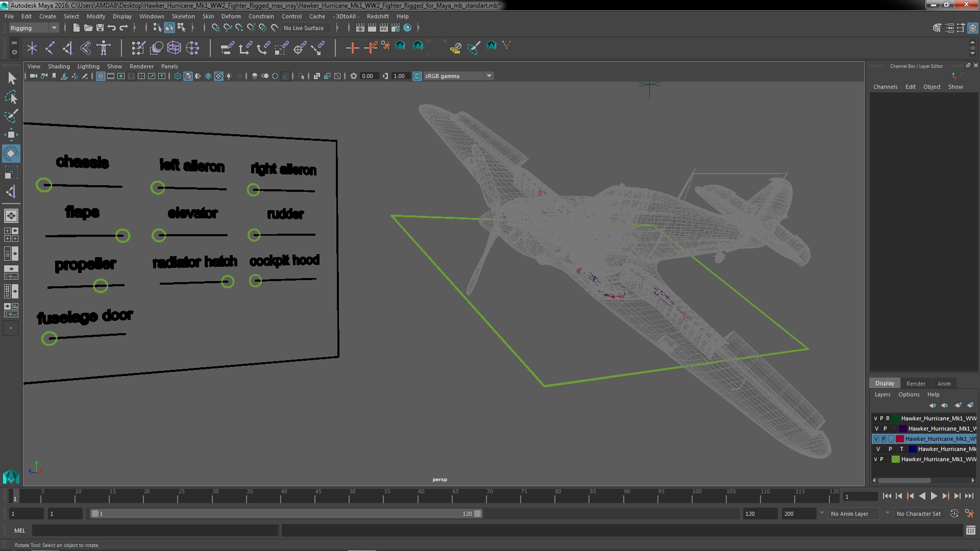Click play forwards button
Viewport: 980px width, 551px height.
click(934, 496)
